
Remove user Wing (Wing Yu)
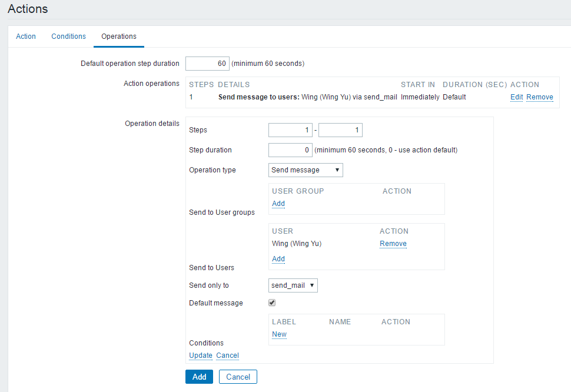point(393,244)
